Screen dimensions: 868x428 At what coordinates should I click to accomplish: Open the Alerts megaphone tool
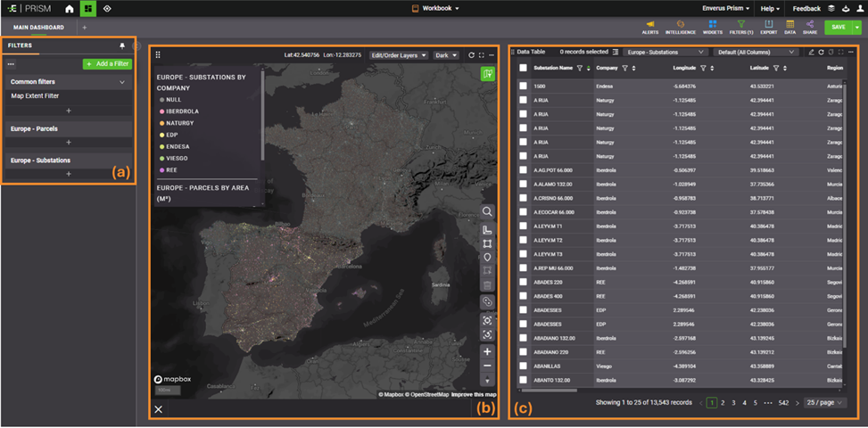click(x=650, y=27)
